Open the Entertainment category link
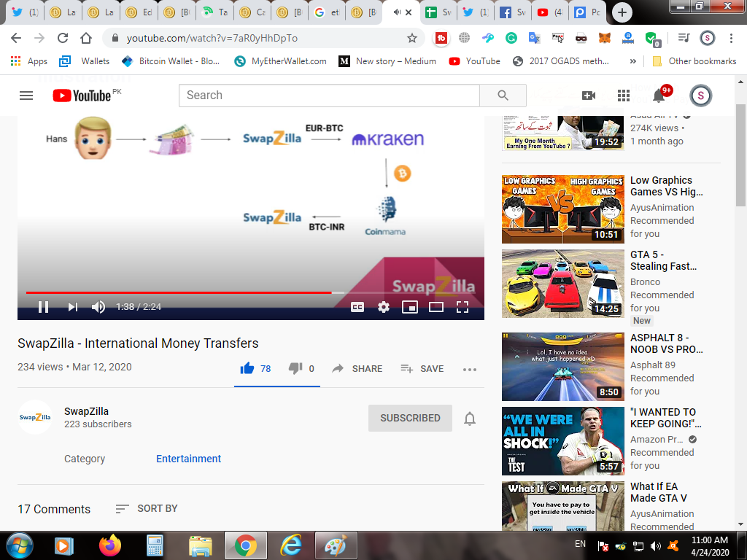747x560 pixels. (189, 459)
